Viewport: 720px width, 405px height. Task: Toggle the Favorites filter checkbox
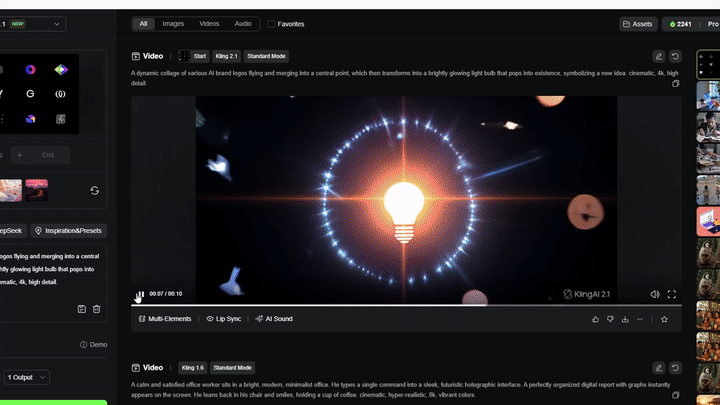coord(272,24)
